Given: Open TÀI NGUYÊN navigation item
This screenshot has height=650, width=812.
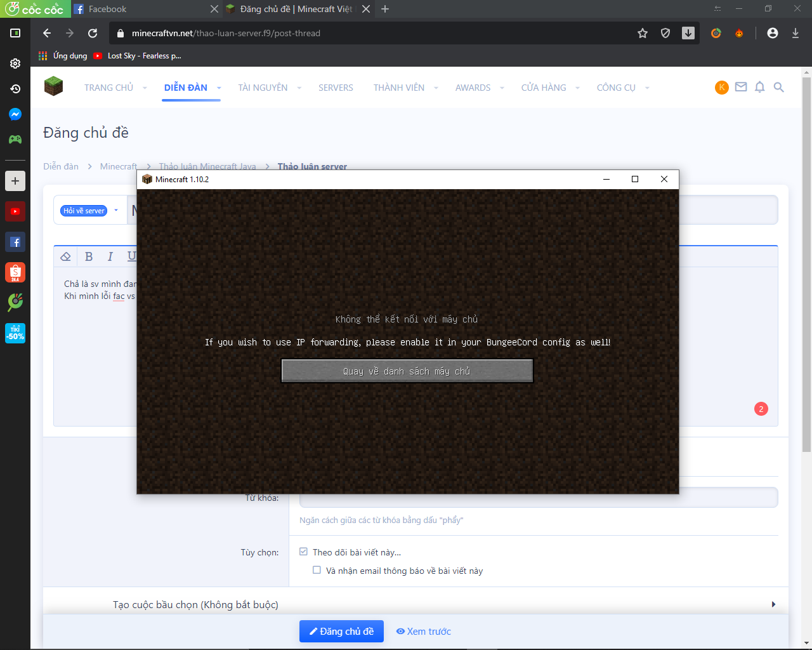Looking at the screenshot, I should tap(263, 88).
